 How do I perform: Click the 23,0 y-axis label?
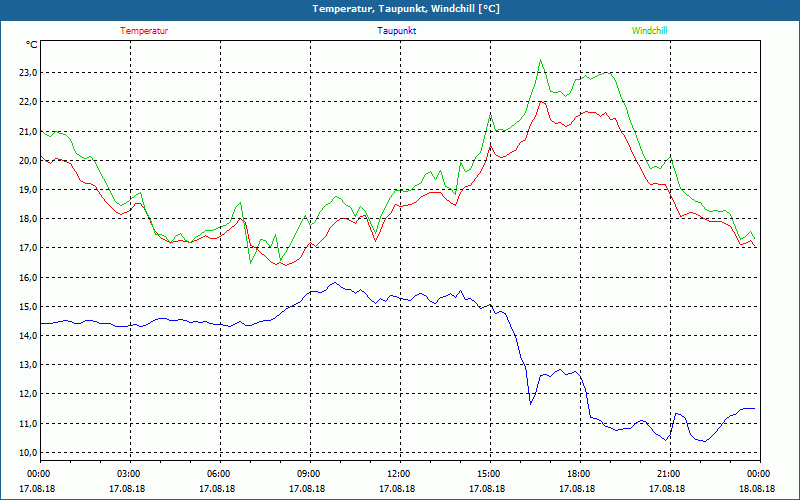(29, 73)
